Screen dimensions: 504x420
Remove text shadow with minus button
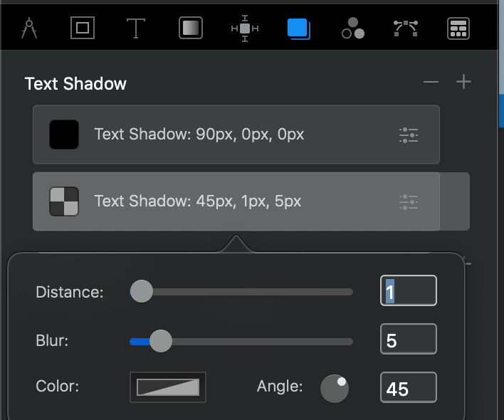pos(431,83)
